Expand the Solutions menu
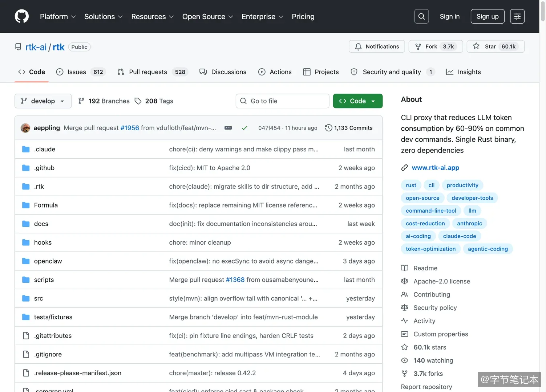The image size is (546, 392). coord(104,17)
